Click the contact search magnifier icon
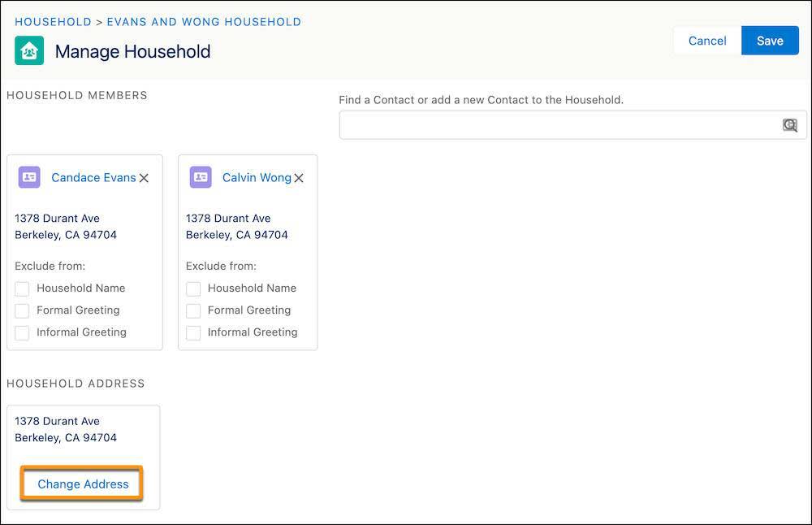812x525 pixels. tap(790, 125)
